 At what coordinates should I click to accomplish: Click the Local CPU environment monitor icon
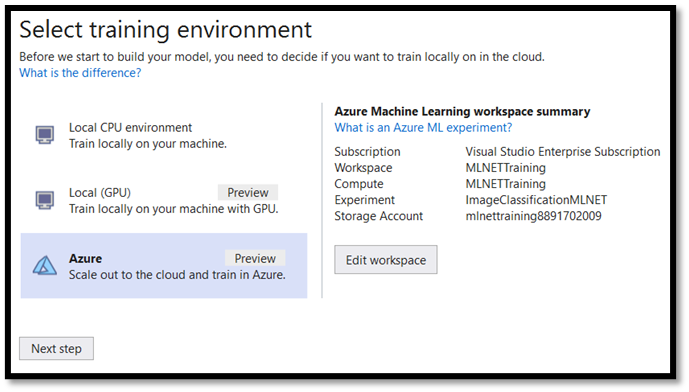[45, 135]
